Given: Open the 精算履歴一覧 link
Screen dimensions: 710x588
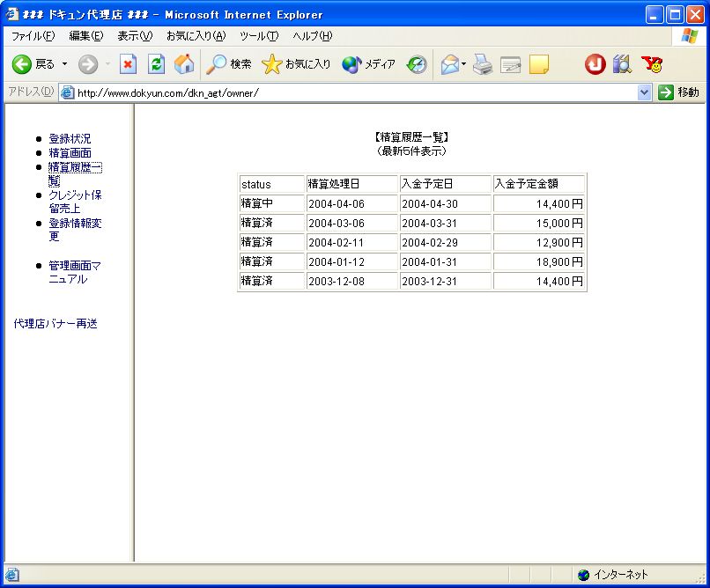Looking at the screenshot, I should click(x=75, y=173).
